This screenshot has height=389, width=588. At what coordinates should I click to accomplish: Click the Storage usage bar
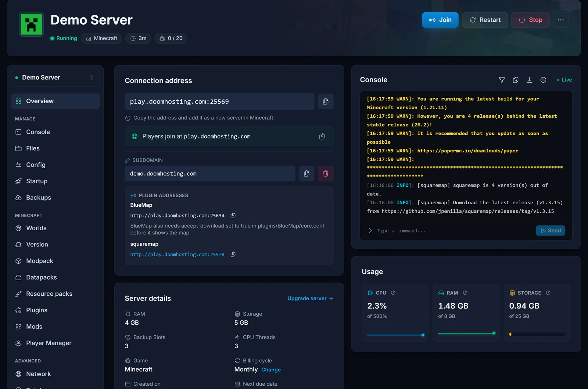[537, 334]
